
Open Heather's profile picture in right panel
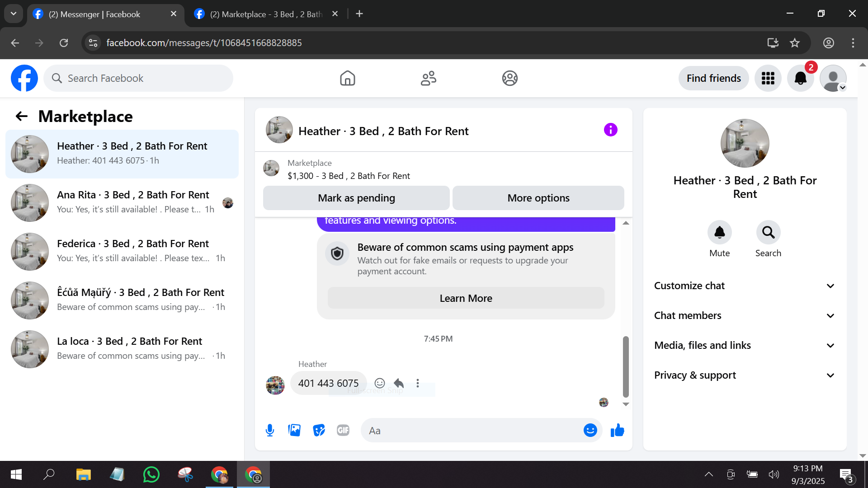pos(745,143)
